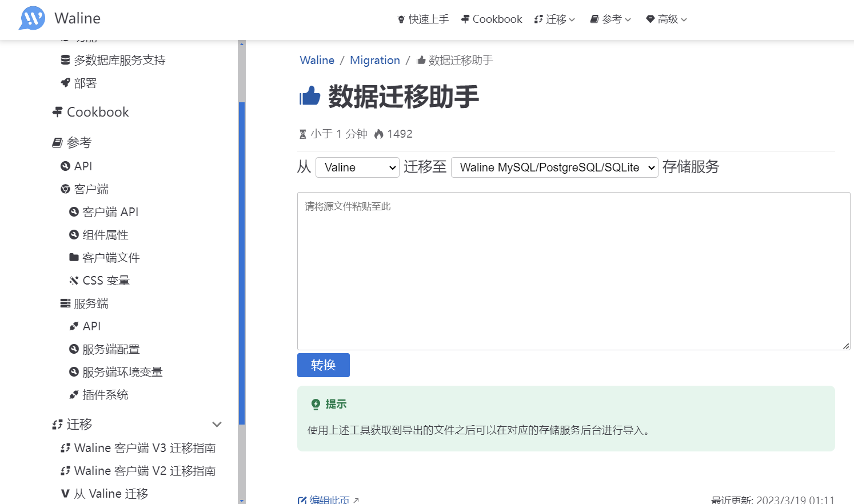This screenshot has width=854, height=504.
Task: Click the sidebar vertical scrollbar
Action: pos(242,263)
